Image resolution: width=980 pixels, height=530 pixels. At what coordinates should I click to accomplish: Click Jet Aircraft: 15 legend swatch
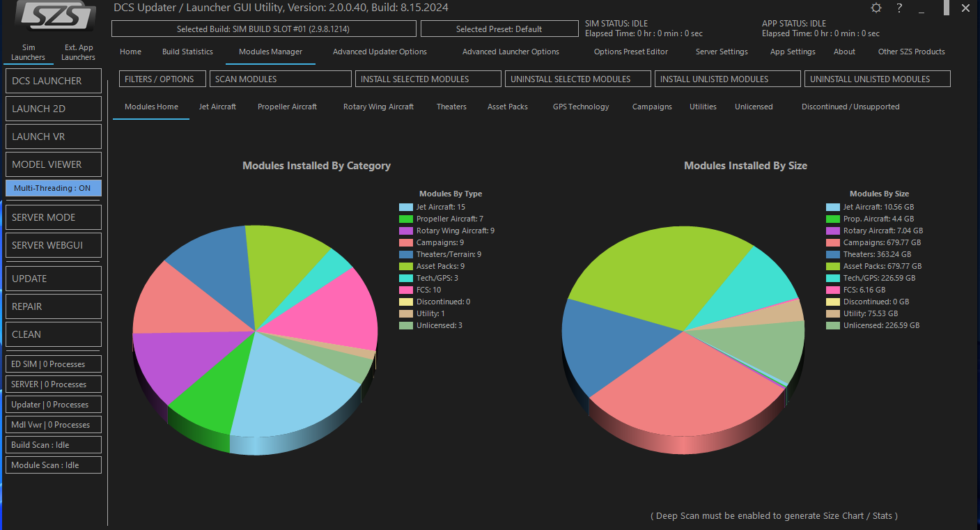coord(406,207)
